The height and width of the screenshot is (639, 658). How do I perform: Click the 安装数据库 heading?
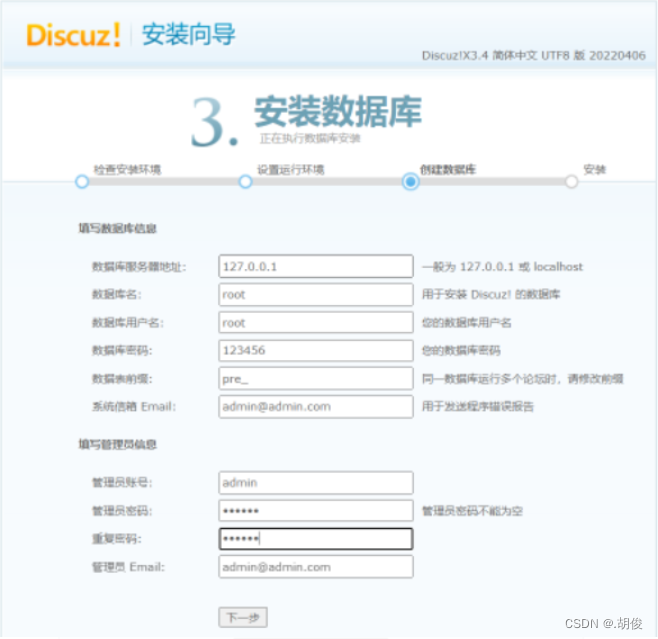pos(338,112)
